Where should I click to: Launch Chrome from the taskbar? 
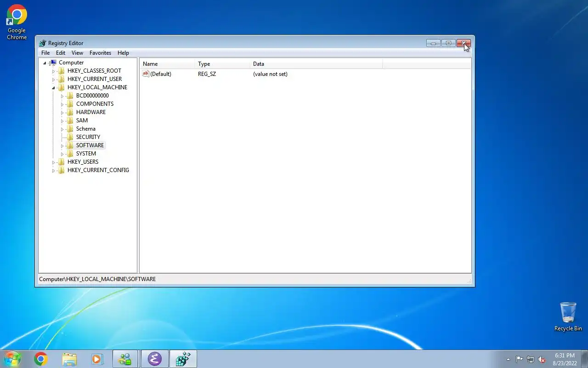[x=41, y=359]
